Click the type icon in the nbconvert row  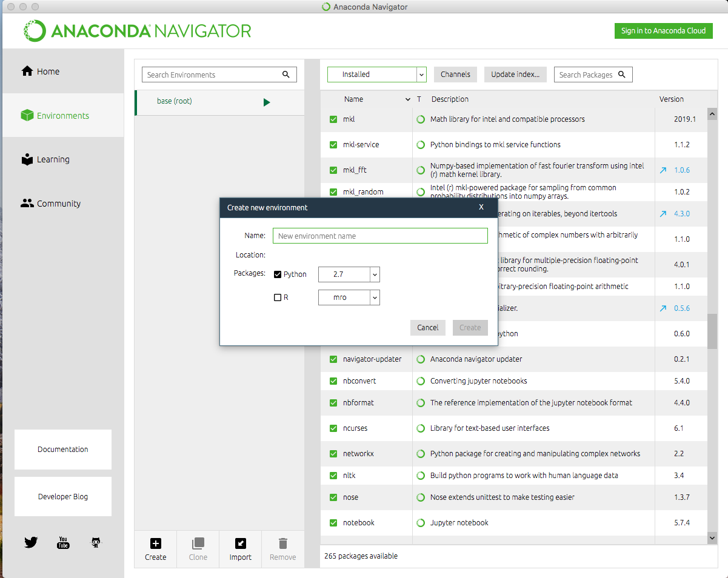pyautogui.click(x=421, y=381)
